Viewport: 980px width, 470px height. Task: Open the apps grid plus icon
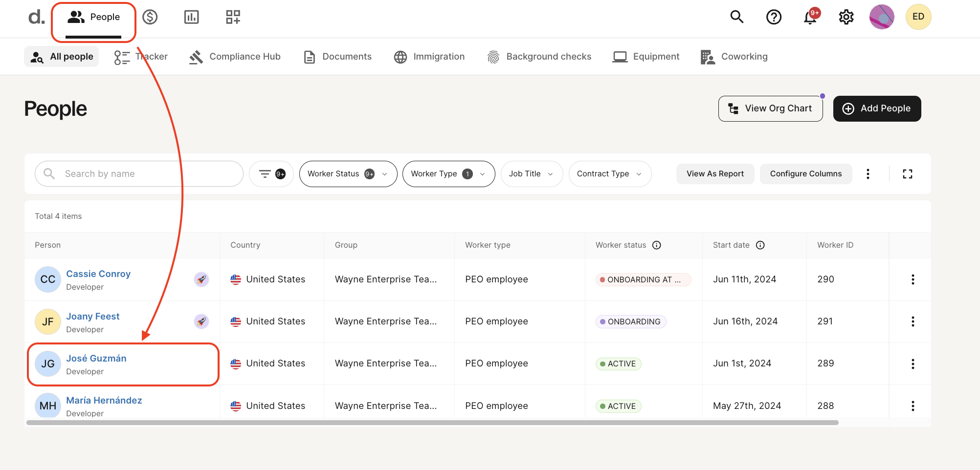[x=233, y=17]
